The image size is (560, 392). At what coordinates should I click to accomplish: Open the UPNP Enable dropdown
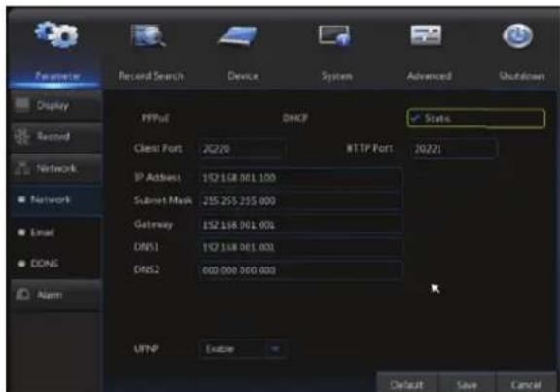click(x=242, y=349)
